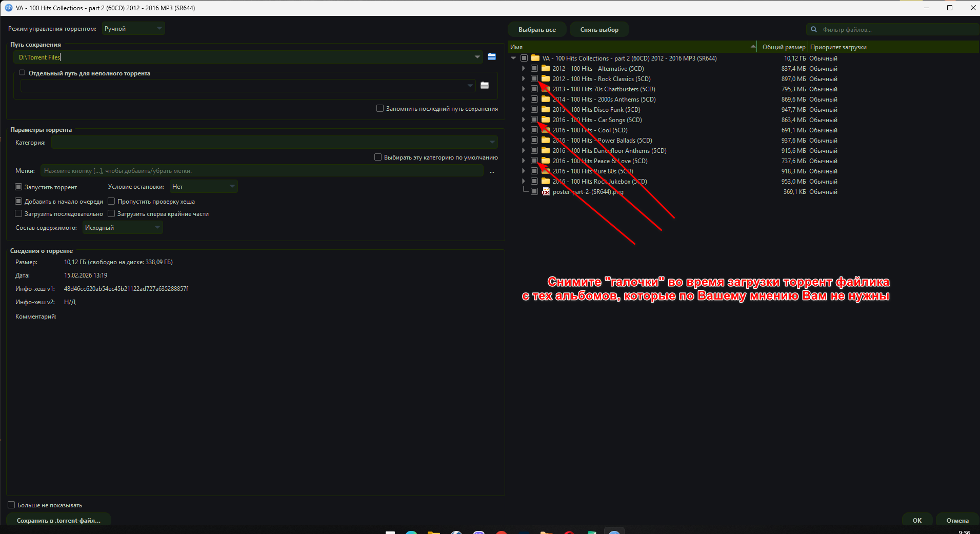Image resolution: width=980 pixels, height=534 pixels.
Task: Click the poster-part-2 PNG file icon
Action: [546, 192]
